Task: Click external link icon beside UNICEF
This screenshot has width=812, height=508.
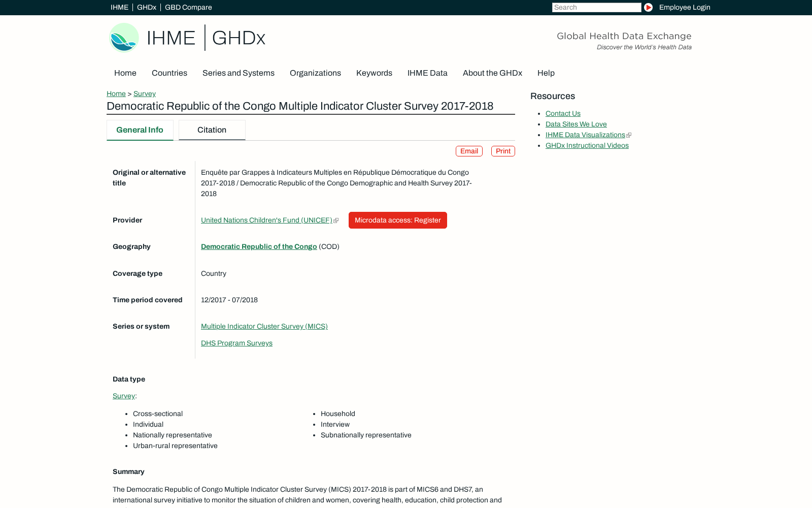Action: tap(336, 220)
